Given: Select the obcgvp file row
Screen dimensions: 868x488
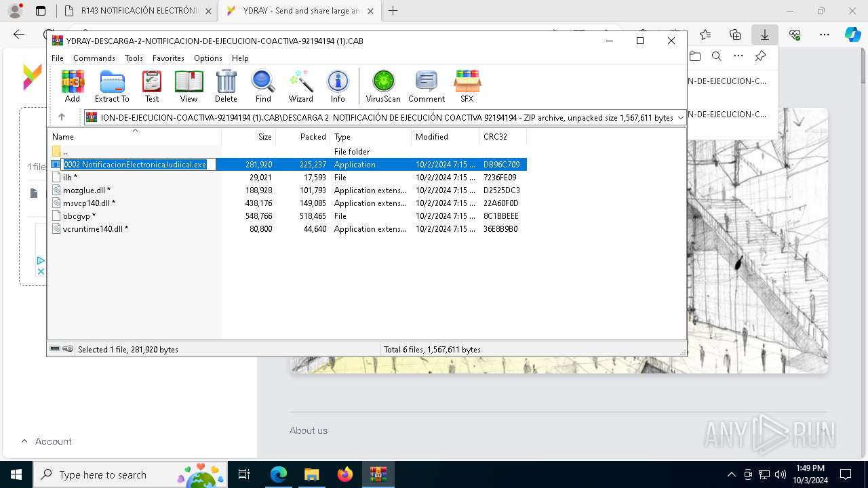Looking at the screenshot, I should pyautogui.click(x=287, y=216).
